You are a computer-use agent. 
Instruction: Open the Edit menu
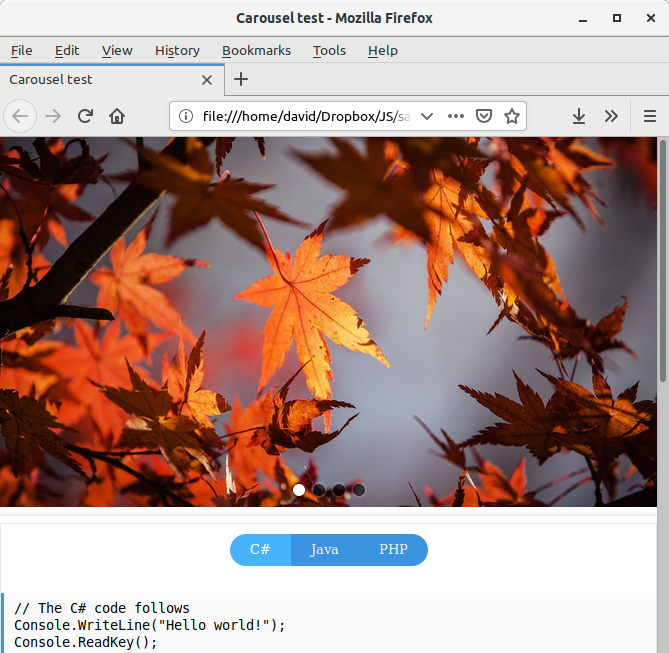pos(67,50)
